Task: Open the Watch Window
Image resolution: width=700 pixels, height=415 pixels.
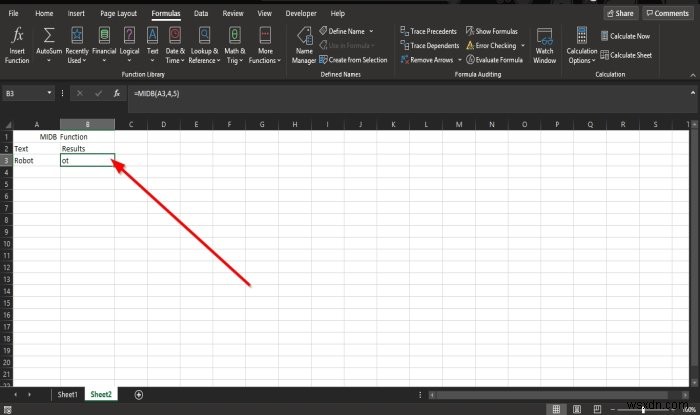Action: [x=545, y=45]
